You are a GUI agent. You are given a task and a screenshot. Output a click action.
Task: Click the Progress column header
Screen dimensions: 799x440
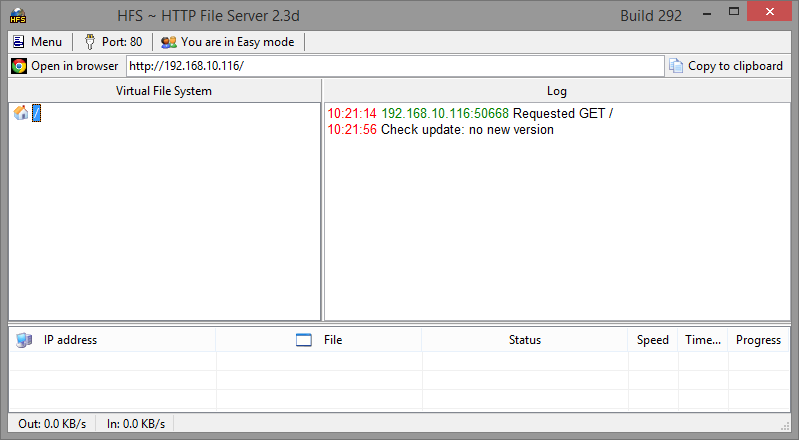click(x=758, y=340)
